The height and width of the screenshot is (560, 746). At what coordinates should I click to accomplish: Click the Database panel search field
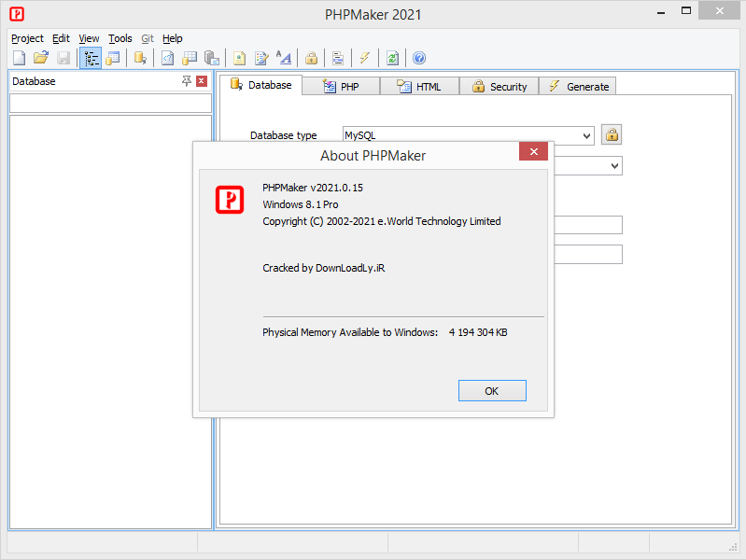click(110, 103)
